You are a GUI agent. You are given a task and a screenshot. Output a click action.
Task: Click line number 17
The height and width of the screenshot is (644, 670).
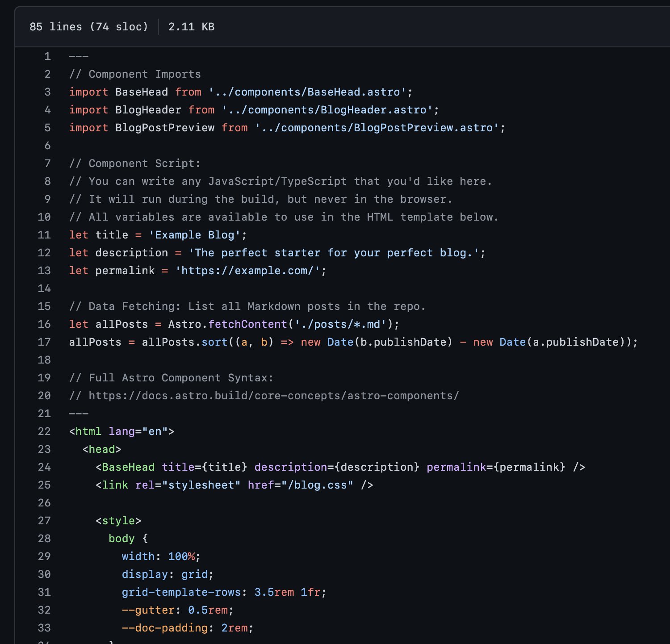44,342
